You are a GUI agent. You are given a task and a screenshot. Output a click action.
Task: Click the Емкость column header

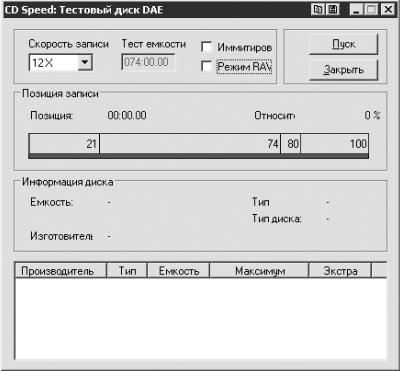178,271
